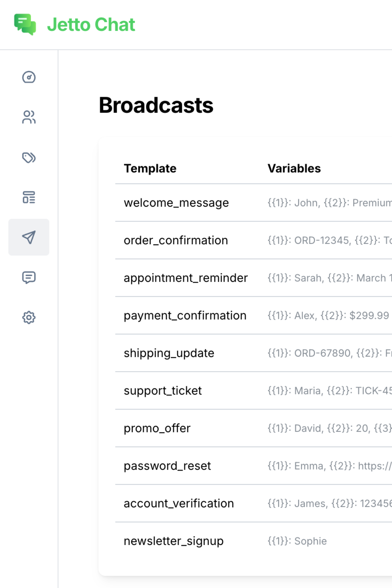
Task: Open the chat message icon in sidebar
Action: [29, 277]
